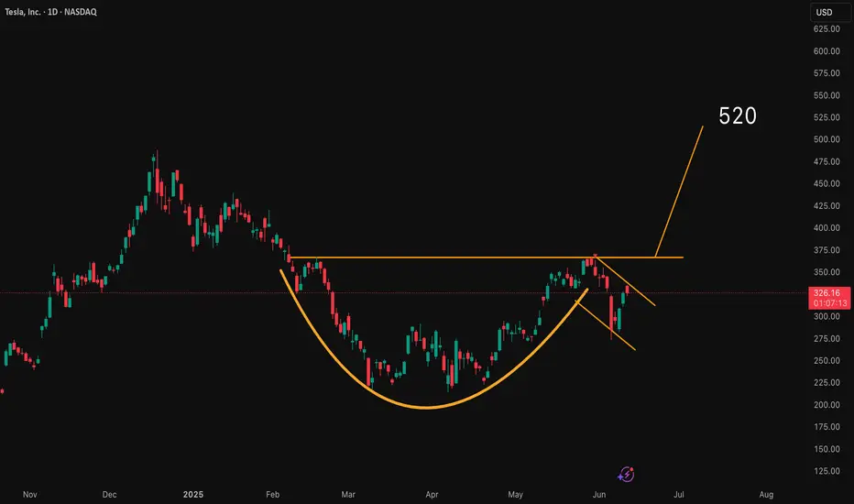Click the 520 target text annotation

tap(738, 116)
